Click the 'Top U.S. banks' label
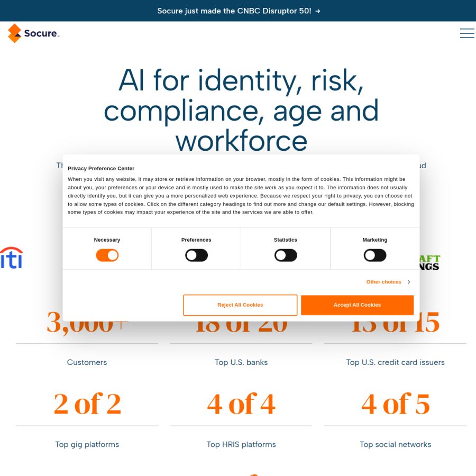Viewport: 476px width, 476px height. pyautogui.click(x=241, y=362)
